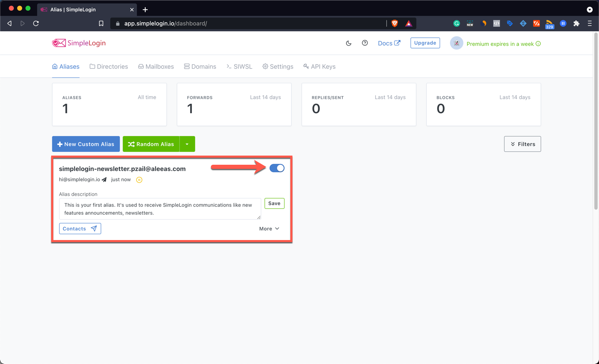
Task: Open the Docs external link
Action: (389, 43)
